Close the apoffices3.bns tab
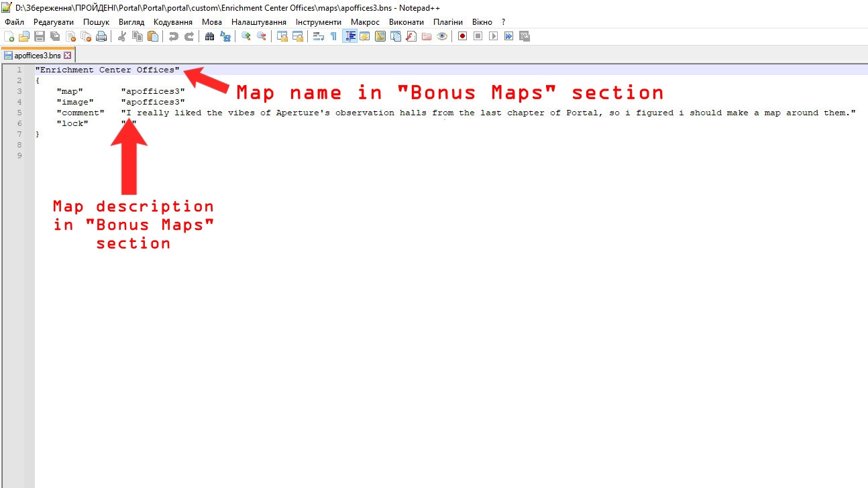Image resolution: width=868 pixels, height=488 pixels. click(66, 56)
